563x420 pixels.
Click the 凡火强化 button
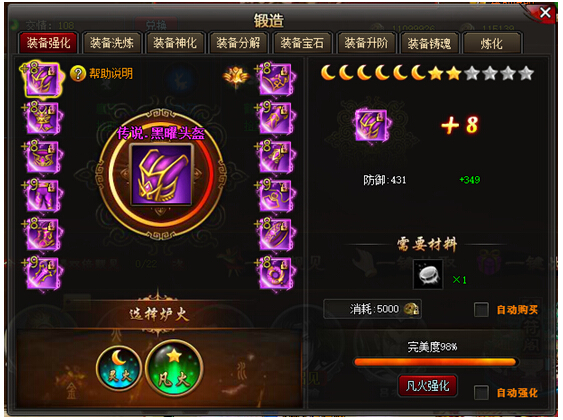[x=427, y=386]
